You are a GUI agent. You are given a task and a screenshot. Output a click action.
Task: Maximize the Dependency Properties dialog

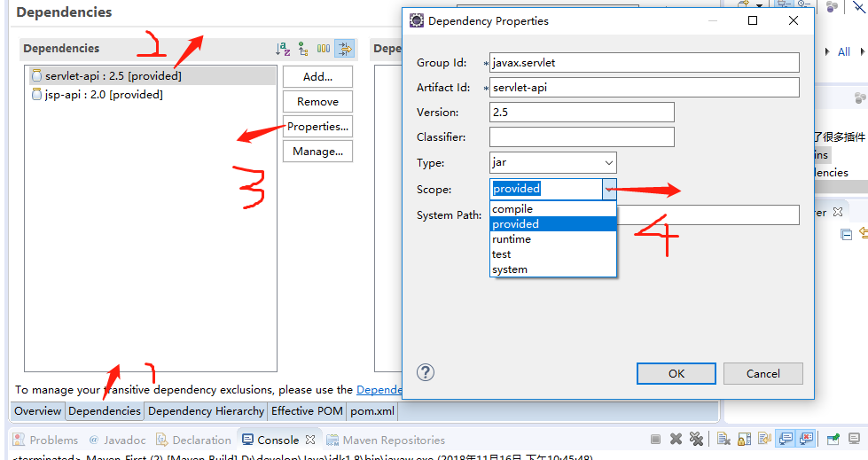tap(753, 20)
